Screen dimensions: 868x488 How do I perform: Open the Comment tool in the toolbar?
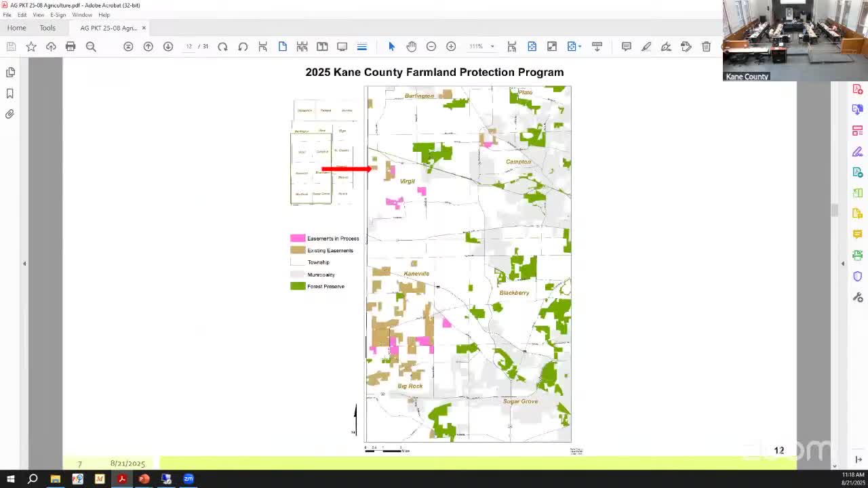pos(626,47)
